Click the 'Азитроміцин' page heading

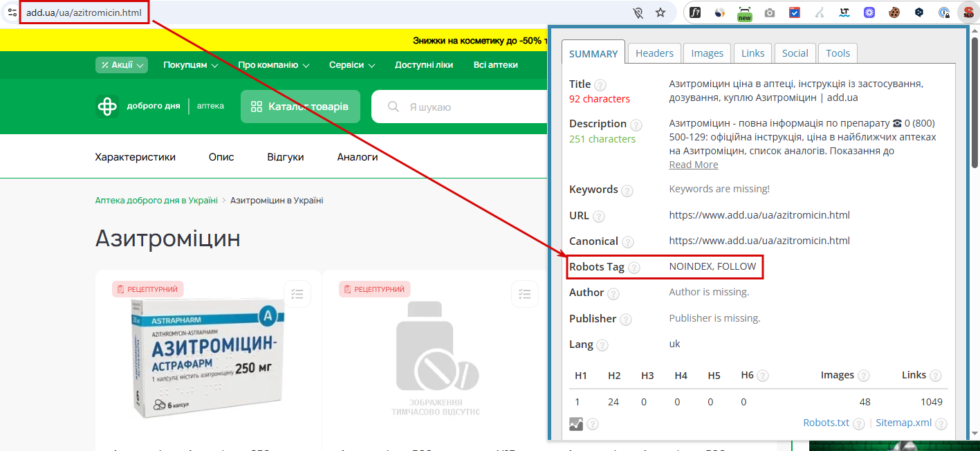(x=168, y=239)
